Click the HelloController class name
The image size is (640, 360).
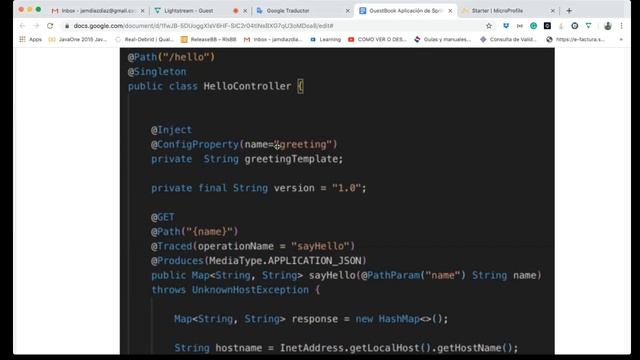tap(247, 87)
